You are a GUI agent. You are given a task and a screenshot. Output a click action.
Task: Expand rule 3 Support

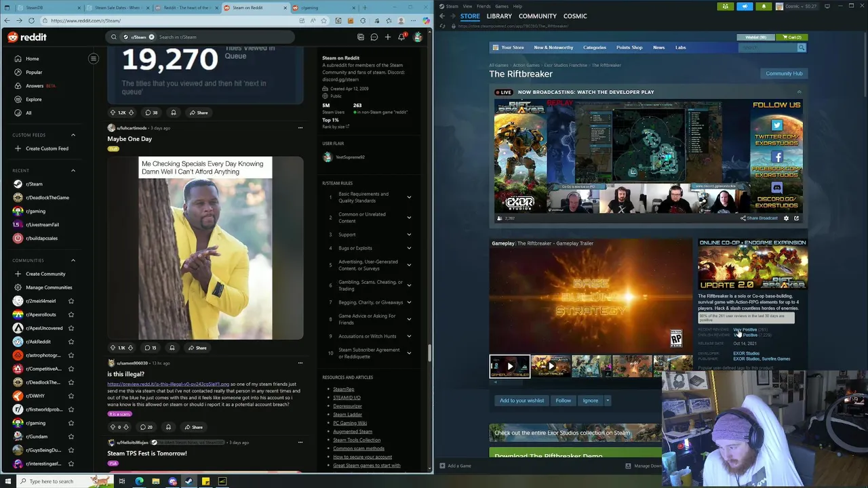pyautogui.click(x=409, y=235)
